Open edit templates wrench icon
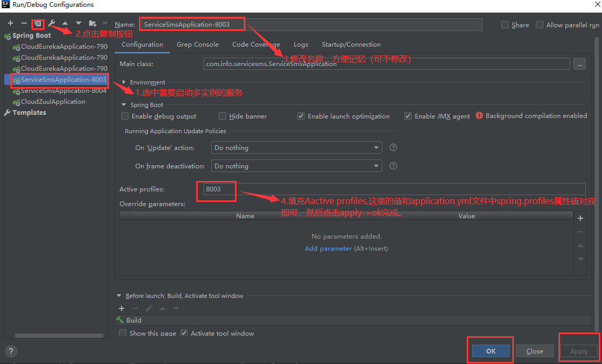Viewport: 602px width, 364px height. (52, 24)
